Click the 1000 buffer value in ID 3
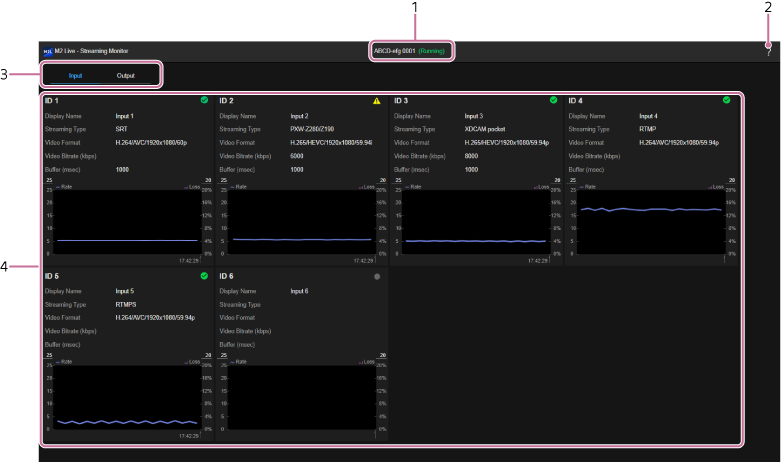 coord(471,170)
